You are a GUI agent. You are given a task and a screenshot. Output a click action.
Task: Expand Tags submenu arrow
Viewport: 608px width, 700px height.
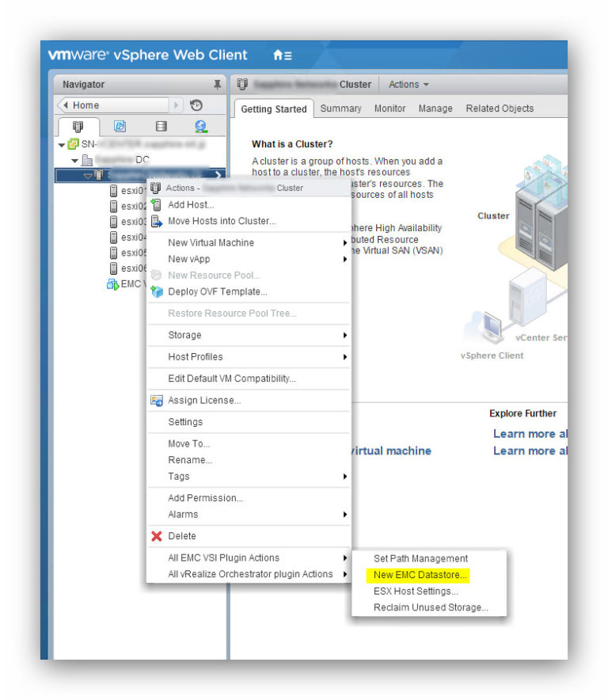pyautogui.click(x=344, y=477)
